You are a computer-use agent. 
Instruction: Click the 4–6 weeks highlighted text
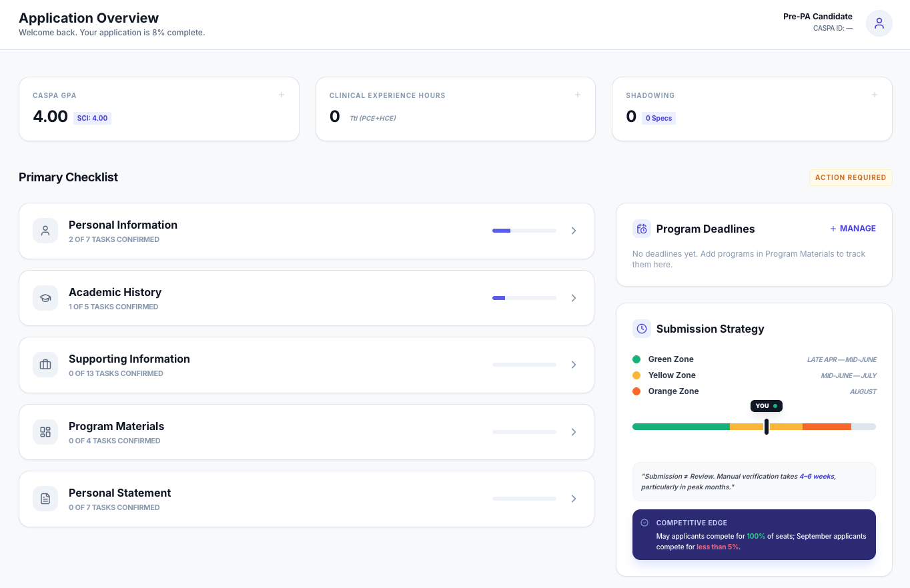point(817,477)
